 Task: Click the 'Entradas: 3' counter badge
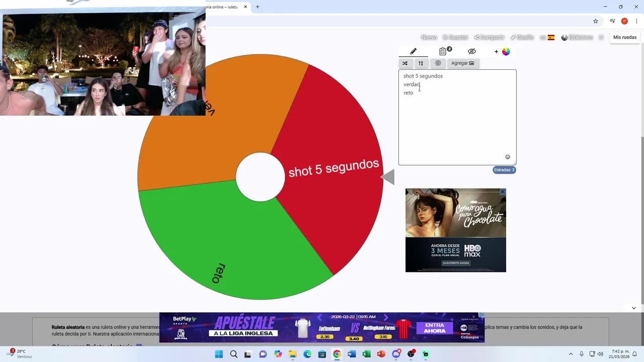pyautogui.click(x=504, y=170)
